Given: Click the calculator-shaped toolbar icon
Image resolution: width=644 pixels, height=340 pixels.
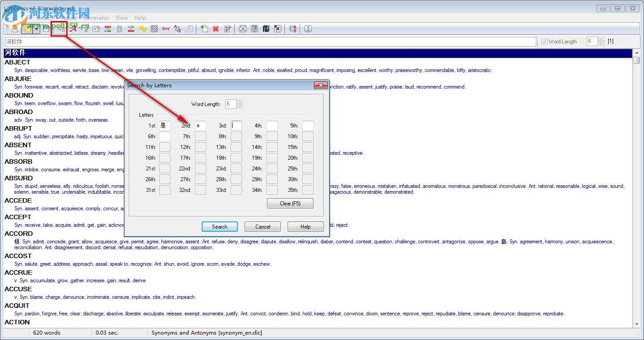Looking at the screenshot, I should tap(119, 29).
